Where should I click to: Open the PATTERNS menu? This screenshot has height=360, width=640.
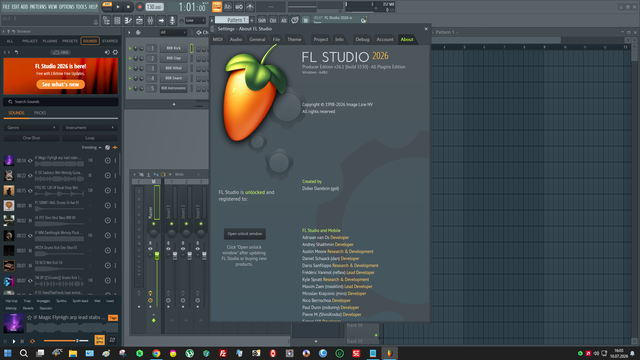coord(38,7)
